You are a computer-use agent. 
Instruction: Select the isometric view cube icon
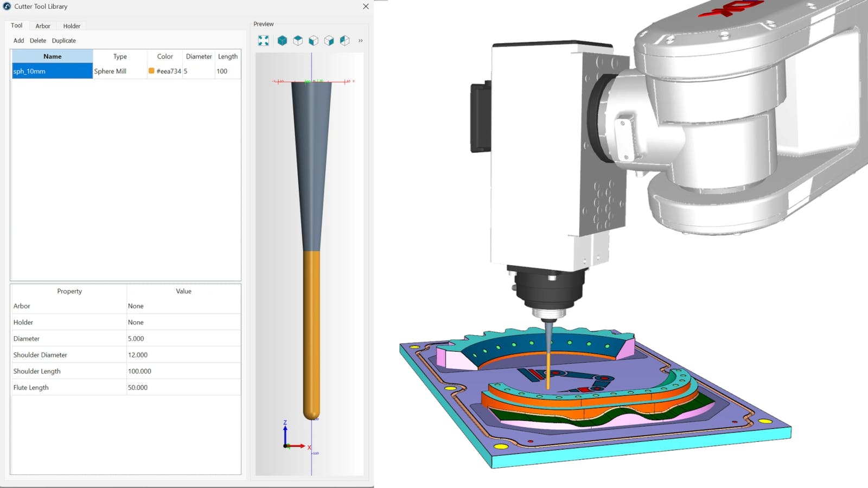pyautogui.click(x=282, y=41)
